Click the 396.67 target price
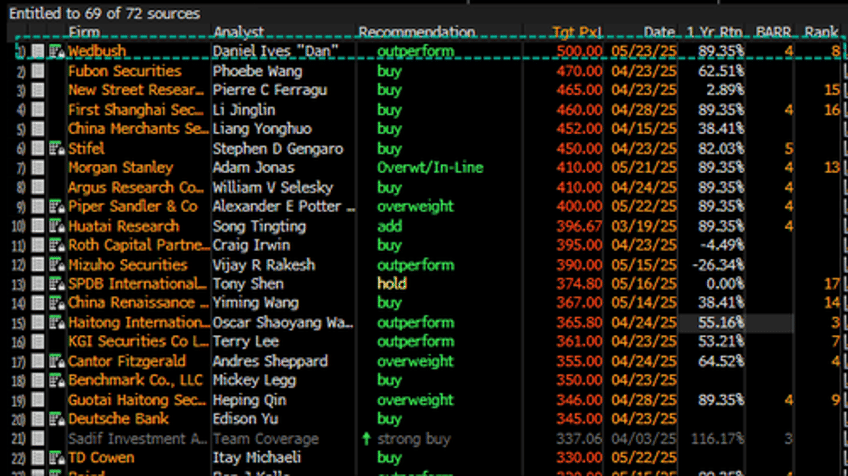848x476 pixels. coord(579,226)
